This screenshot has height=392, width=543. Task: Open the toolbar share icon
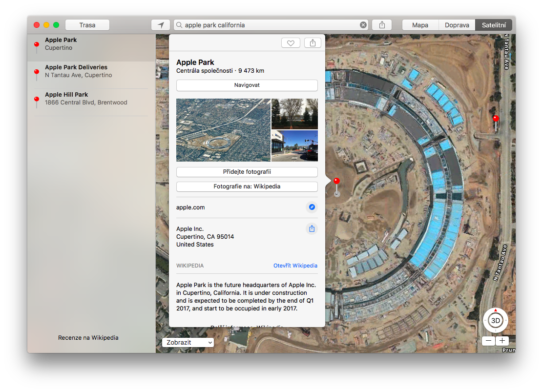(382, 25)
